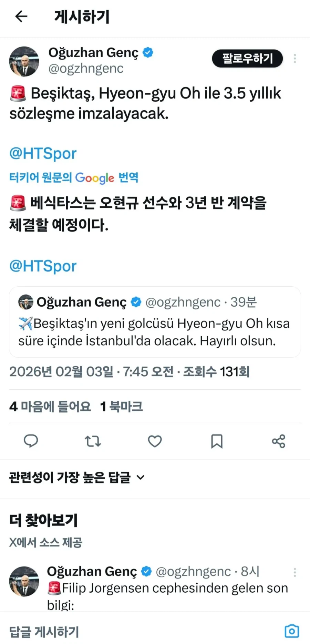Like the post with heart icon

click(x=155, y=441)
